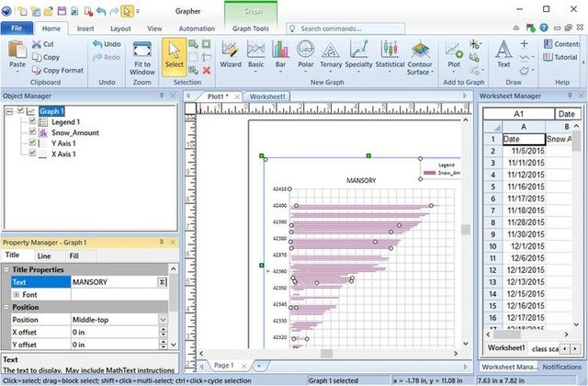
Task: Switch to the Layout ribbon tab
Action: coord(120,28)
